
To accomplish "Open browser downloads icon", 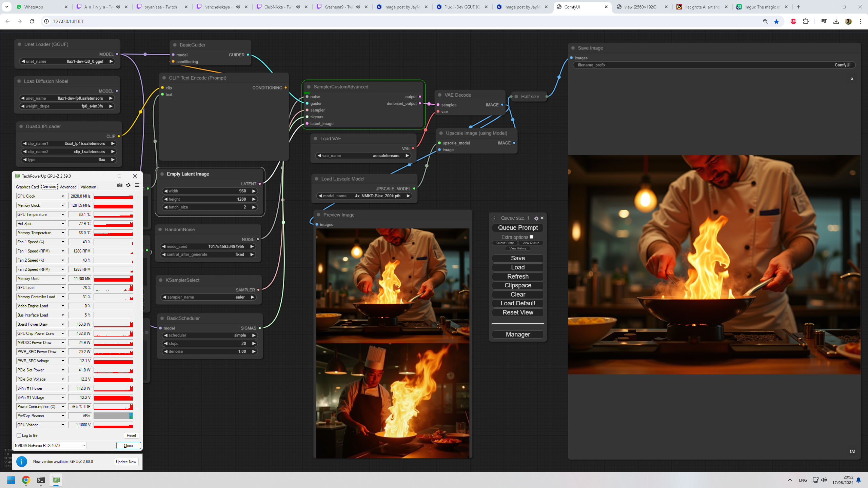I will tap(836, 21).
